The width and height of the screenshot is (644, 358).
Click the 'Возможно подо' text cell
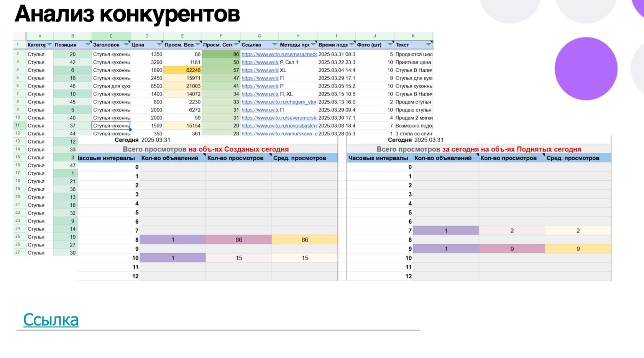(414, 126)
